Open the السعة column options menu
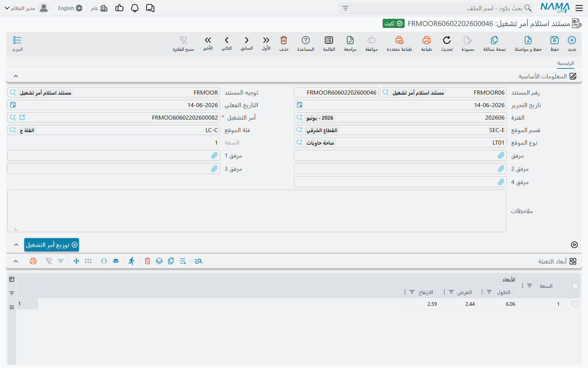Image resolution: width=588 pixels, height=368 pixels. point(522,286)
